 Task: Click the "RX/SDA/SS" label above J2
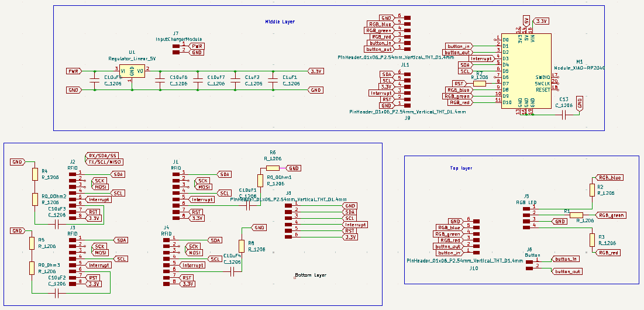(103, 156)
